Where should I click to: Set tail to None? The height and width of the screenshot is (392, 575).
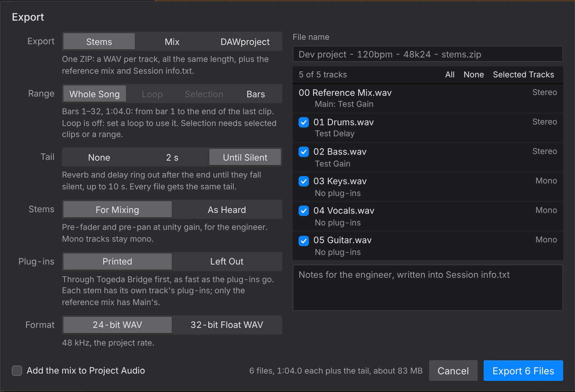99,157
